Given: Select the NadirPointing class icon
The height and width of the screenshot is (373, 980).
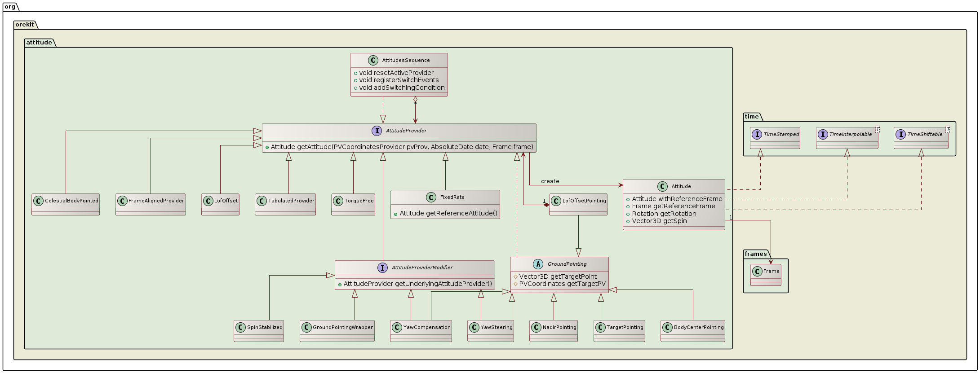Looking at the screenshot, I should pos(537,327).
